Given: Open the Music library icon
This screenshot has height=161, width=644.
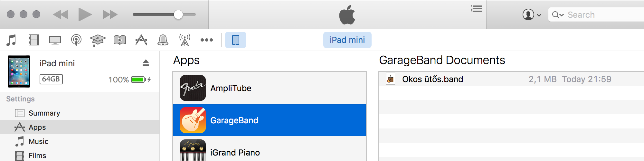Looking at the screenshot, I should click(x=11, y=40).
